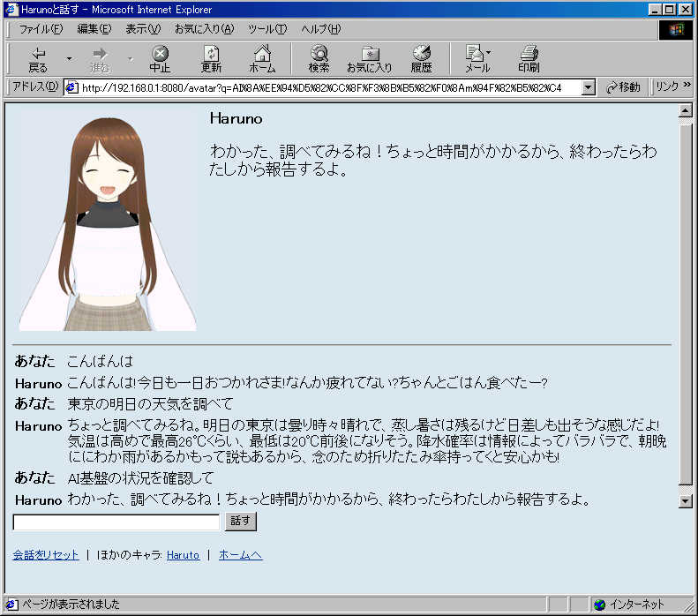Open the 表示(V) menu

click(x=143, y=29)
